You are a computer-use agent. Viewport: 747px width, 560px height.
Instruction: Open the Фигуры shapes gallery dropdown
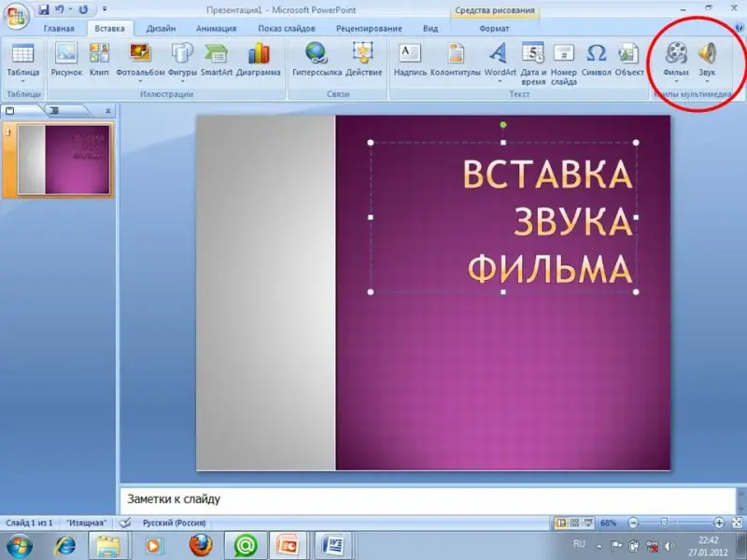(182, 80)
